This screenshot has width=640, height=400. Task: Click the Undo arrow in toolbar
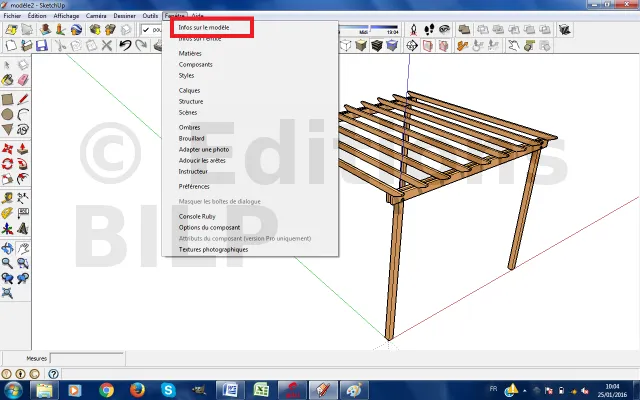click(x=126, y=45)
